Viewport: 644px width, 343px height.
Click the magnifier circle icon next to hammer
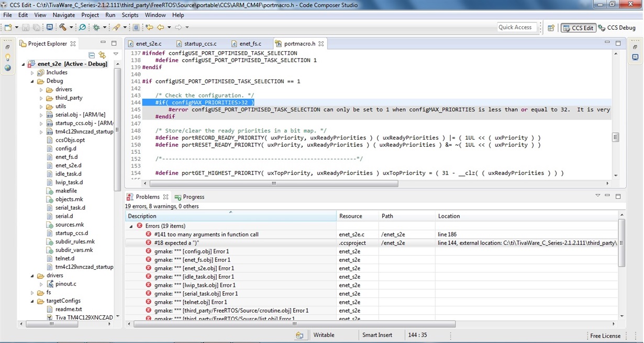click(82, 27)
